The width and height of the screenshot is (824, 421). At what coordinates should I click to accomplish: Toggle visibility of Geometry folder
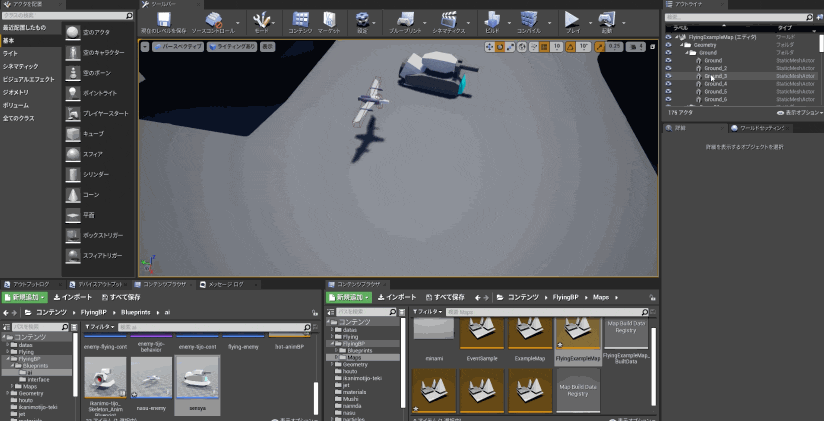tap(668, 45)
